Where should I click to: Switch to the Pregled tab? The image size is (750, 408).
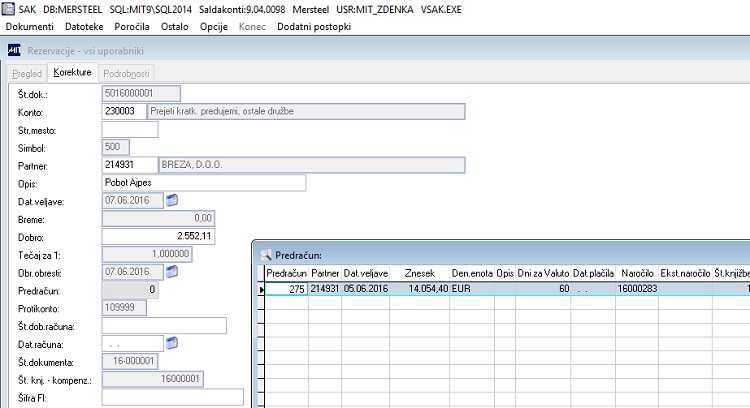click(x=27, y=74)
